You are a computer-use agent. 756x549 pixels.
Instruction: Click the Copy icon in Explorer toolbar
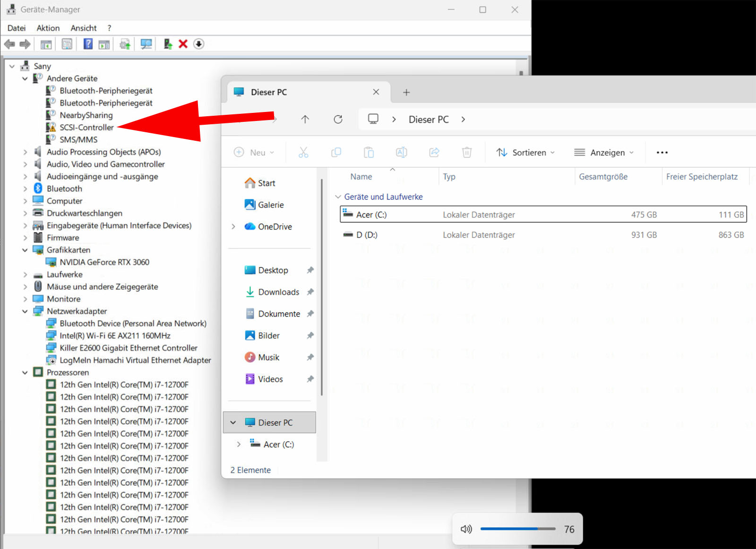pyautogui.click(x=336, y=152)
